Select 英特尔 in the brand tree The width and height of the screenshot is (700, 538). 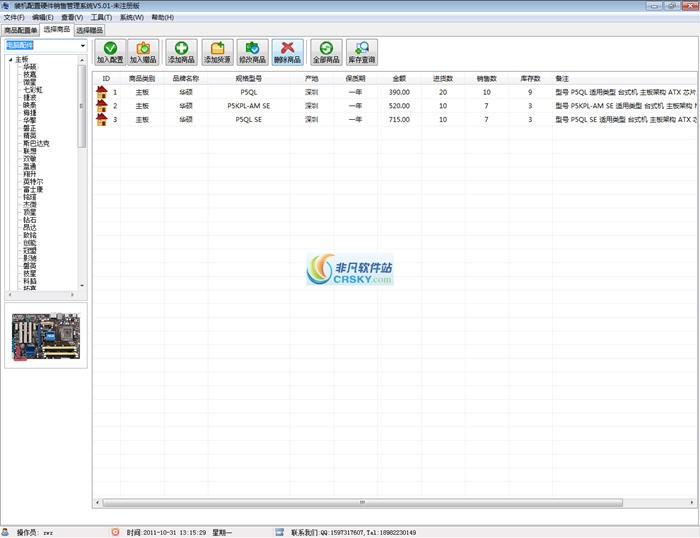click(33, 182)
